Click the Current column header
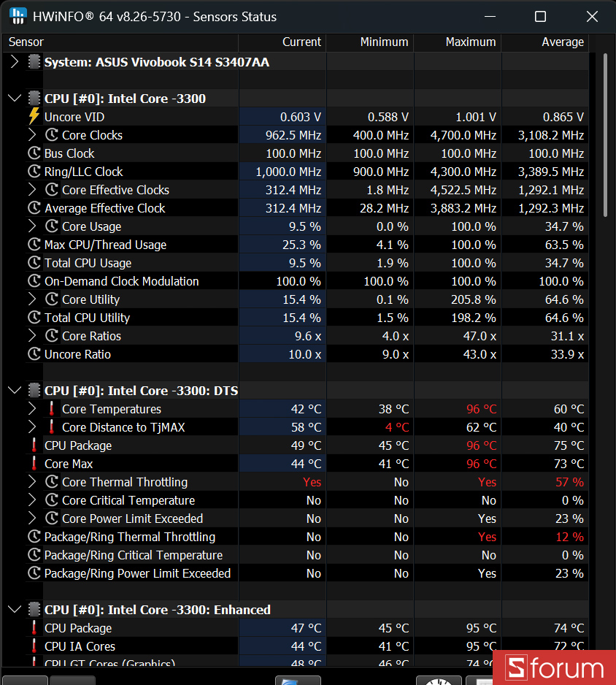Image resolution: width=616 pixels, height=685 pixels. [282, 42]
